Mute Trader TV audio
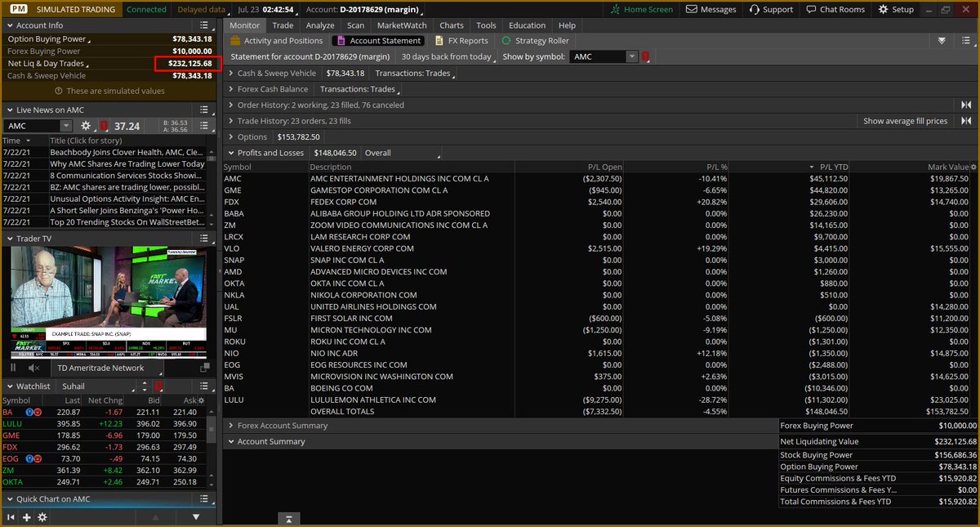The width and height of the screenshot is (980, 527). pos(33,368)
